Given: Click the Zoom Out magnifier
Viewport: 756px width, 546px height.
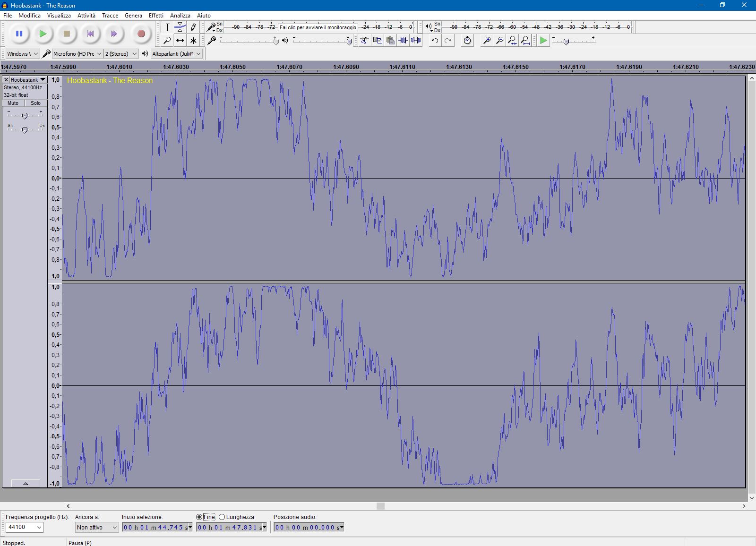Looking at the screenshot, I should [499, 41].
